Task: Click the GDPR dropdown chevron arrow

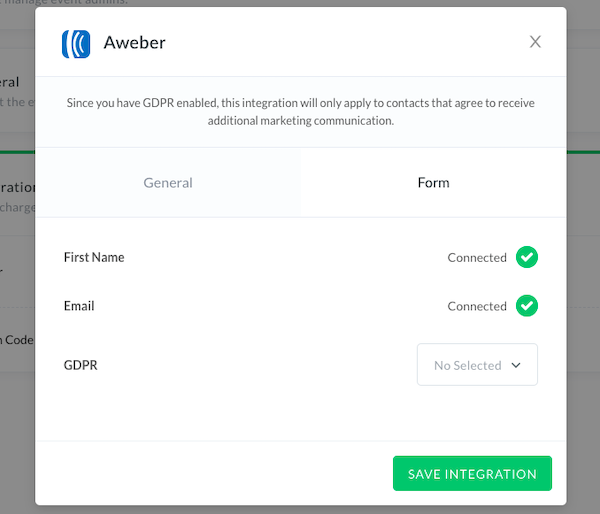Action: tap(516, 365)
